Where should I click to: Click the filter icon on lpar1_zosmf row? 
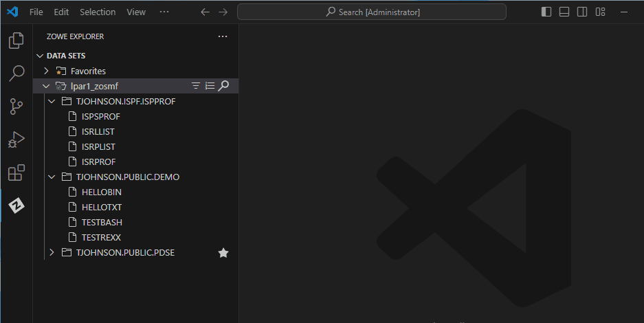coord(196,86)
